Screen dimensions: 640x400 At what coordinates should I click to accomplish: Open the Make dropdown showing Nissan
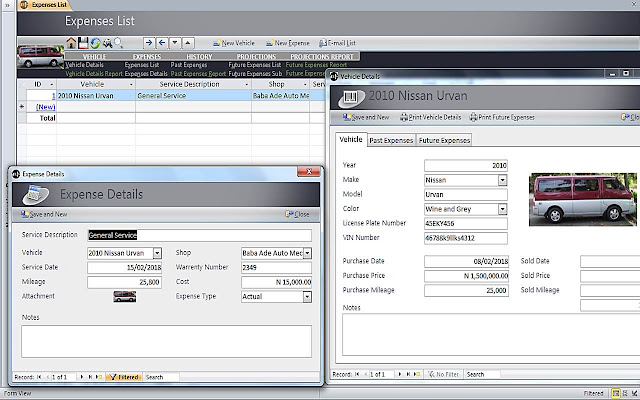502,180
